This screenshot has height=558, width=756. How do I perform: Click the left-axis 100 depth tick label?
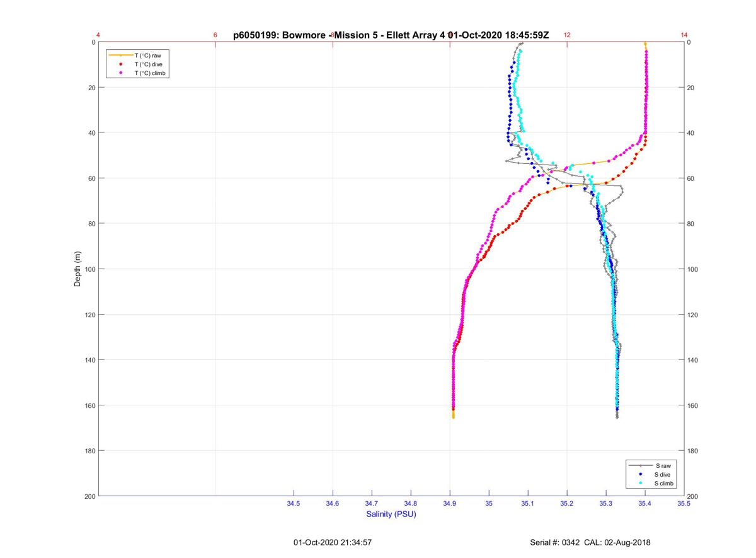89,269
